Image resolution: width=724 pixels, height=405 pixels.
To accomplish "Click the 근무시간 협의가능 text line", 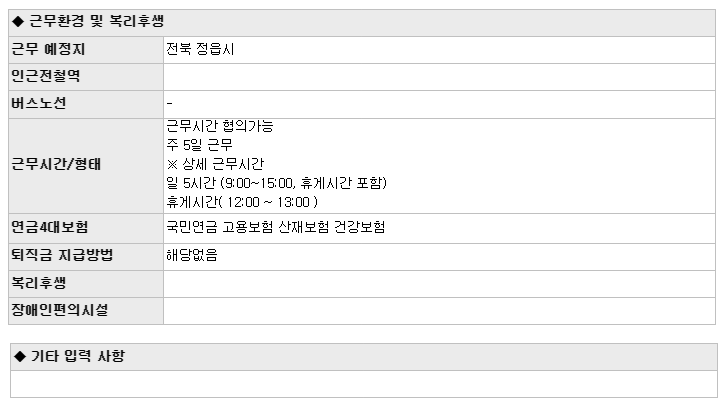I will 220,126.
